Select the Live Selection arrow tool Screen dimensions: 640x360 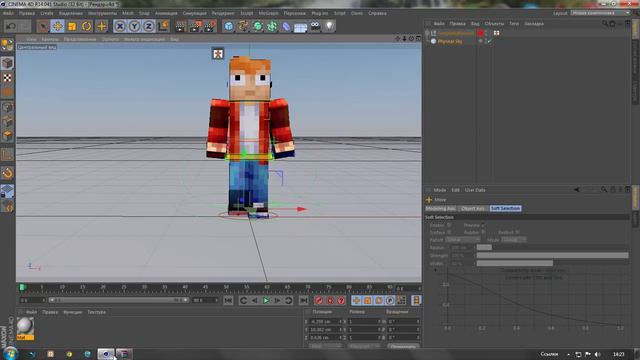[42, 27]
